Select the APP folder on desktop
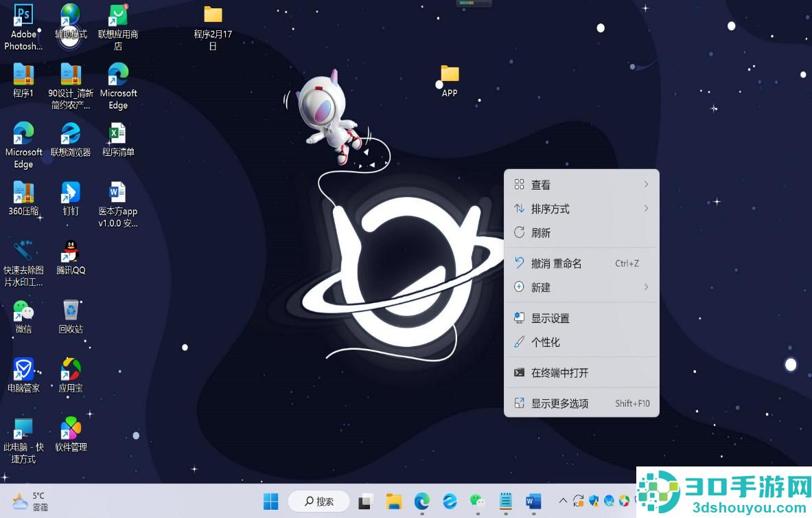The image size is (812, 518). [x=450, y=80]
